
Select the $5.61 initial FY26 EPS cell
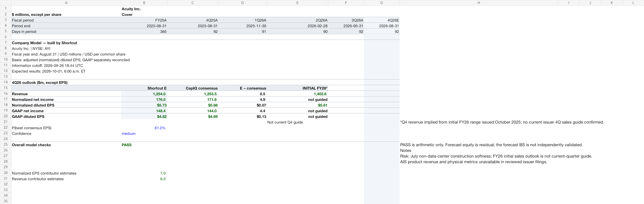pyautogui.click(x=297, y=105)
